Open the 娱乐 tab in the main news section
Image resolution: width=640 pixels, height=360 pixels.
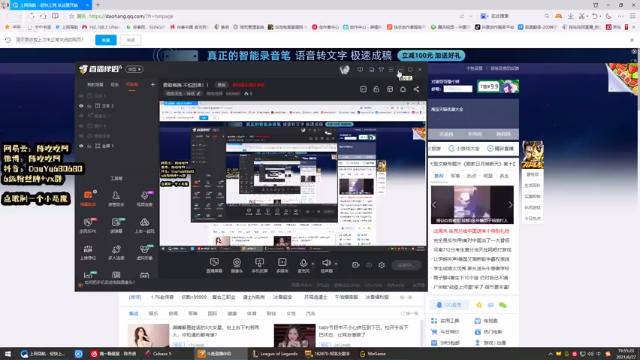pos(153,313)
